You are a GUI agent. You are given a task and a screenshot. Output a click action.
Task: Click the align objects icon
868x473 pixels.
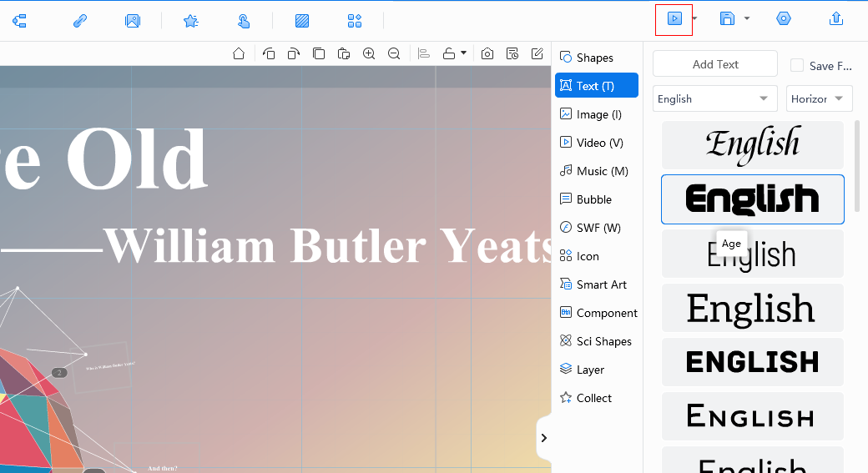tap(424, 53)
